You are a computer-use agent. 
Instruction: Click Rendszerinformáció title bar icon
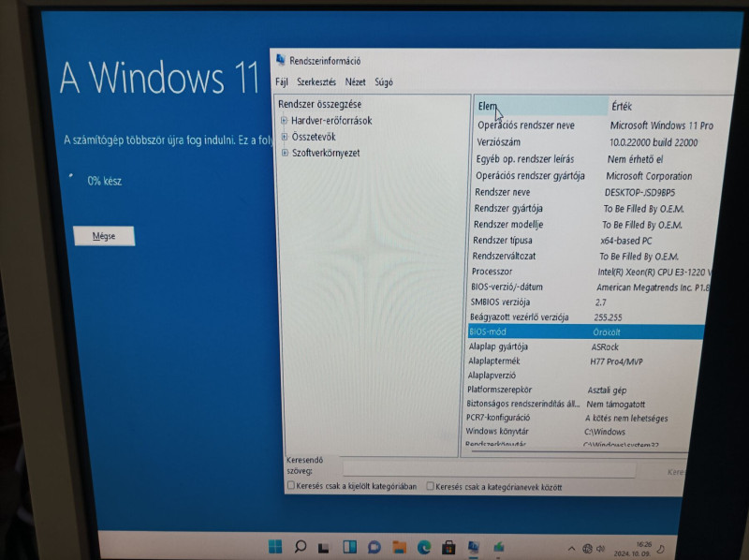pos(280,60)
